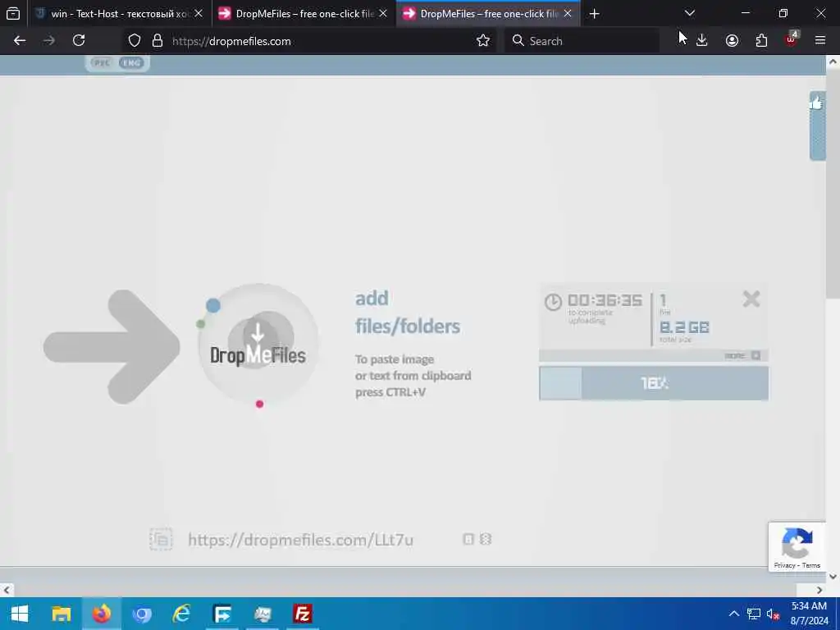Click scroll down arrow of page scrollbar

tap(833, 577)
